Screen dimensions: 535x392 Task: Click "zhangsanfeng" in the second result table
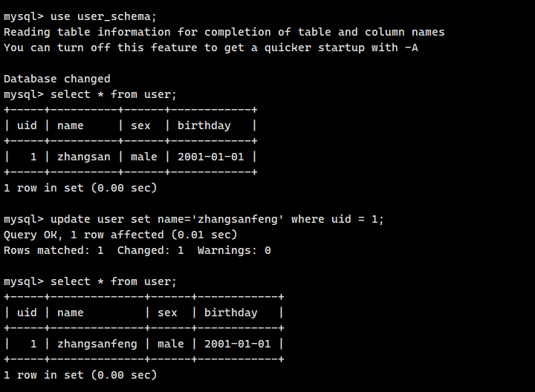click(x=97, y=344)
